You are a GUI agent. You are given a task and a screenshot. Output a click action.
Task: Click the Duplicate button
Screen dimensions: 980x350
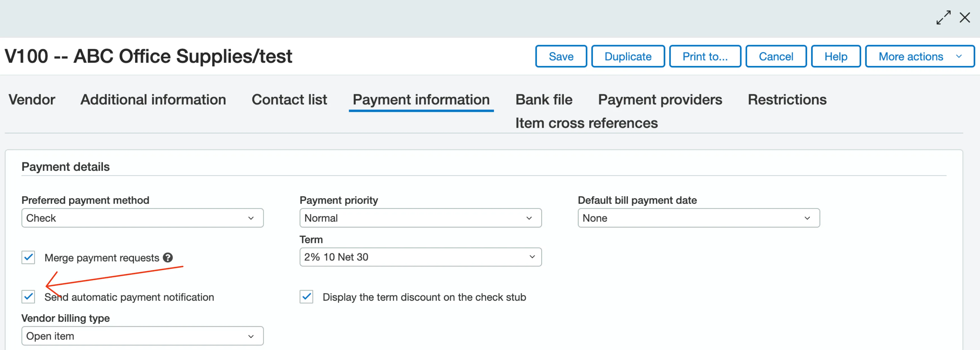tap(628, 56)
